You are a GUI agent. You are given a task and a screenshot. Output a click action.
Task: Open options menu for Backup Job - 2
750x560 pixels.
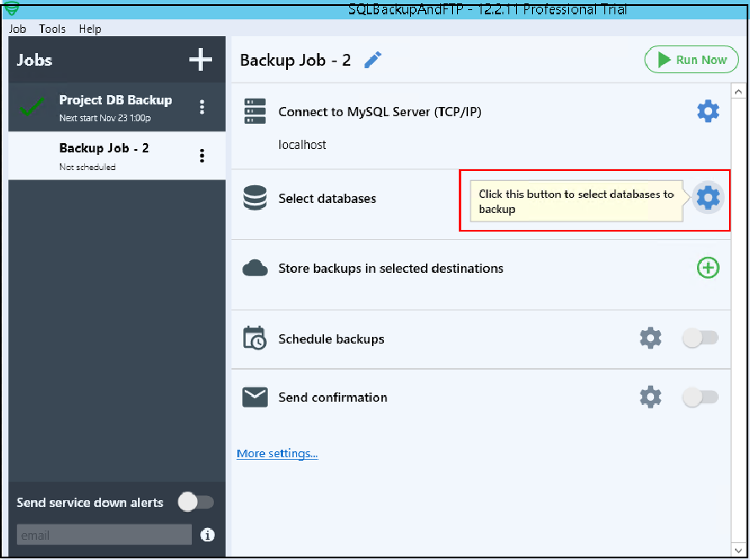pyautogui.click(x=202, y=156)
